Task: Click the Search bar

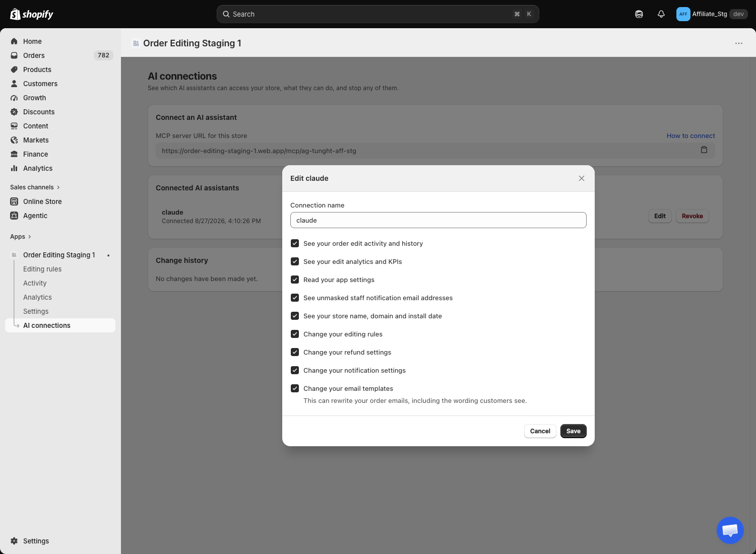Action: (x=378, y=14)
